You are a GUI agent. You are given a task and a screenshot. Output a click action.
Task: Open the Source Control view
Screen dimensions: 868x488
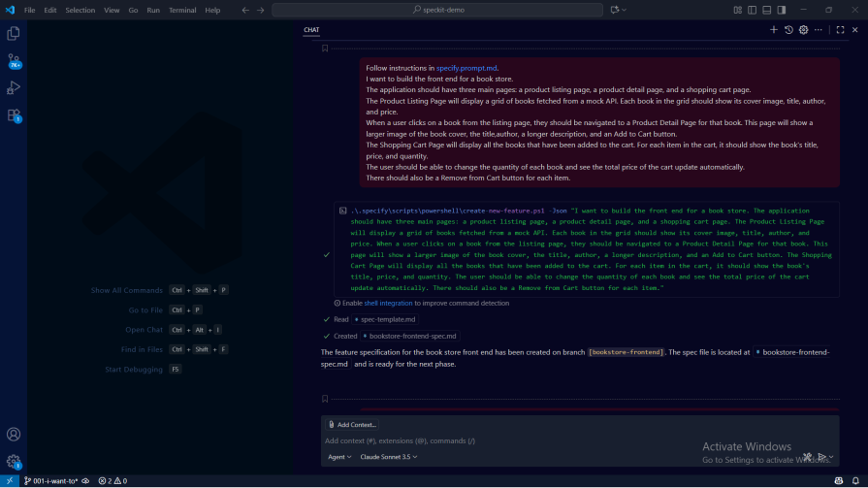14,61
